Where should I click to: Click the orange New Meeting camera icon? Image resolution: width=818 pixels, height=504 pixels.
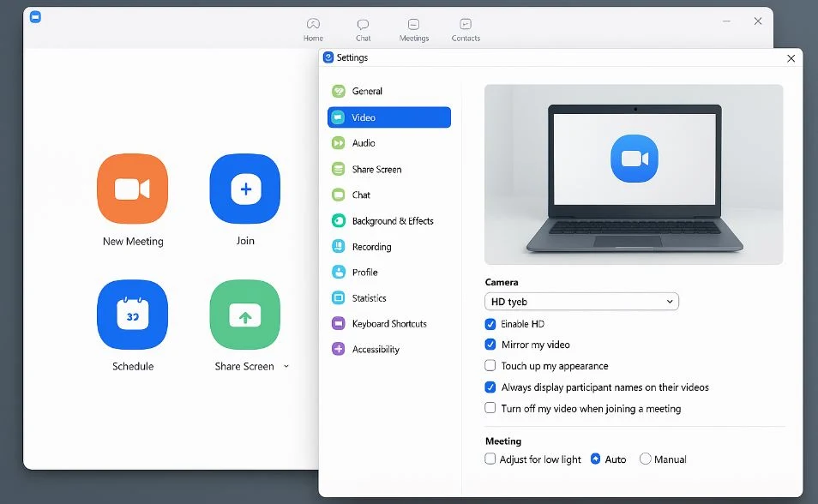tap(133, 189)
